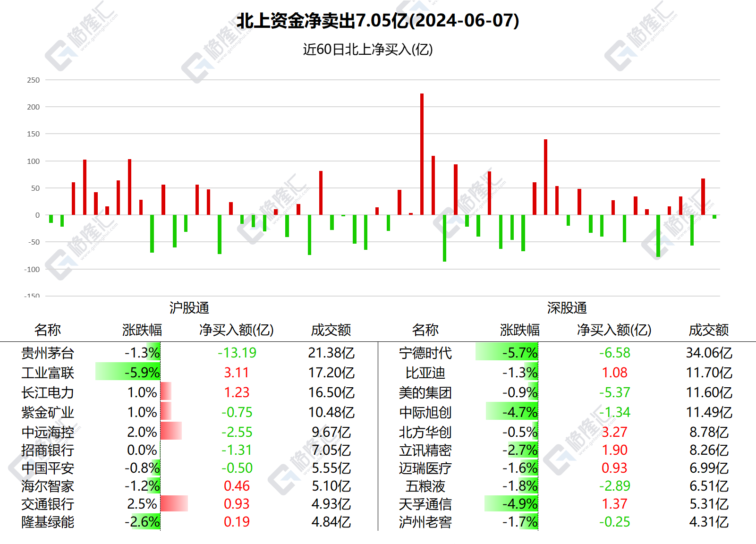The image size is (756, 544).
Task: Click turnover value 4.84亿
Action: [331, 522]
